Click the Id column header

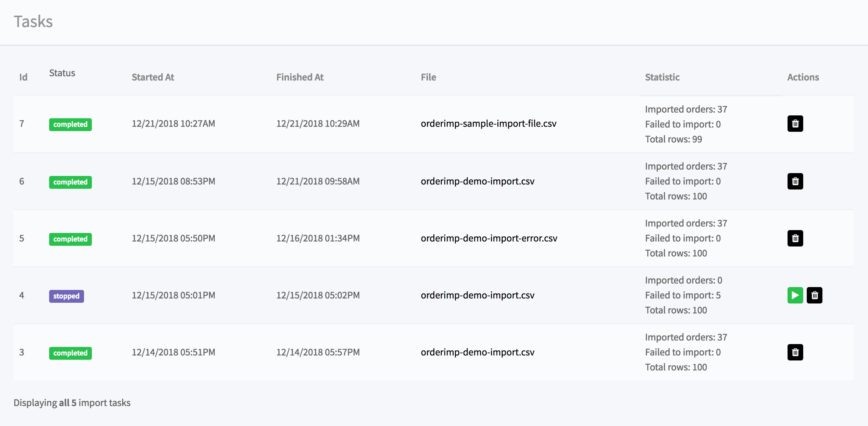pyautogui.click(x=23, y=77)
